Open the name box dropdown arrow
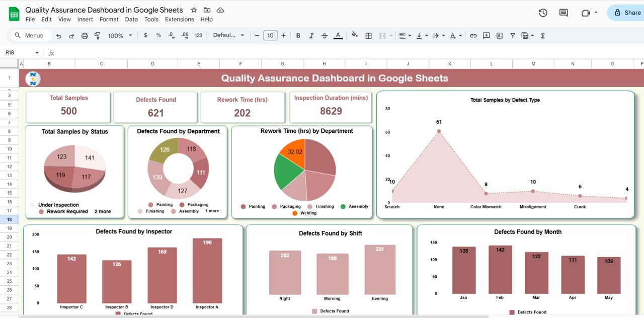This screenshot has width=644, height=318. tap(37, 53)
